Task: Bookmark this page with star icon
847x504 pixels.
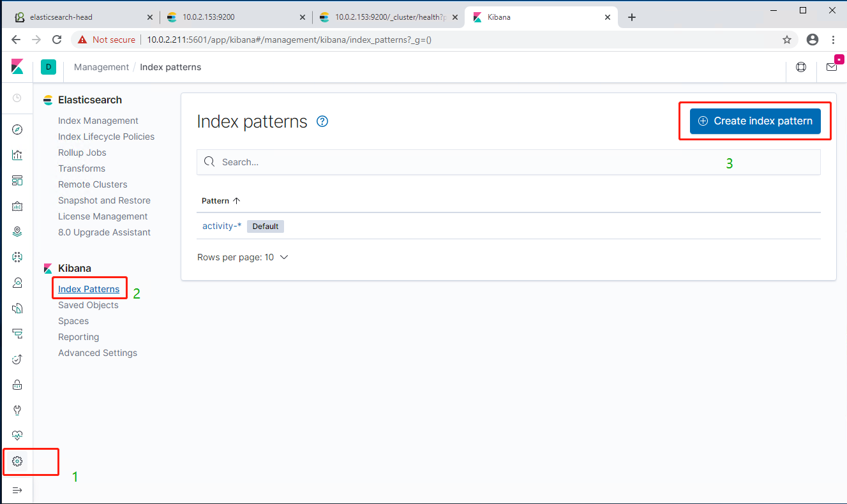Action: click(787, 40)
